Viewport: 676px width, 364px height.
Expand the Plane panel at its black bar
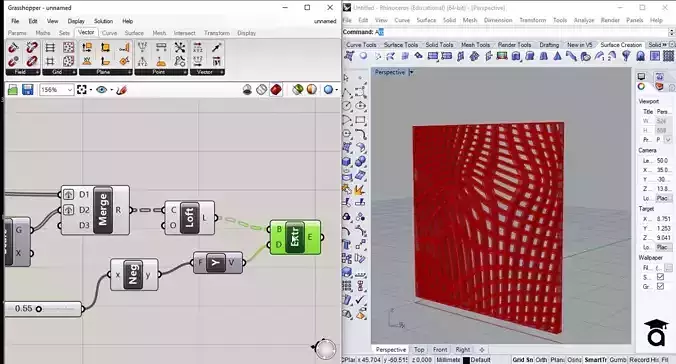click(x=105, y=72)
